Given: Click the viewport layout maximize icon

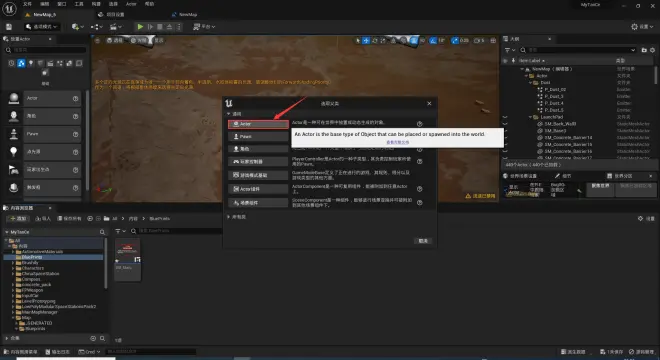Looking at the screenshot, I should click(x=493, y=40).
